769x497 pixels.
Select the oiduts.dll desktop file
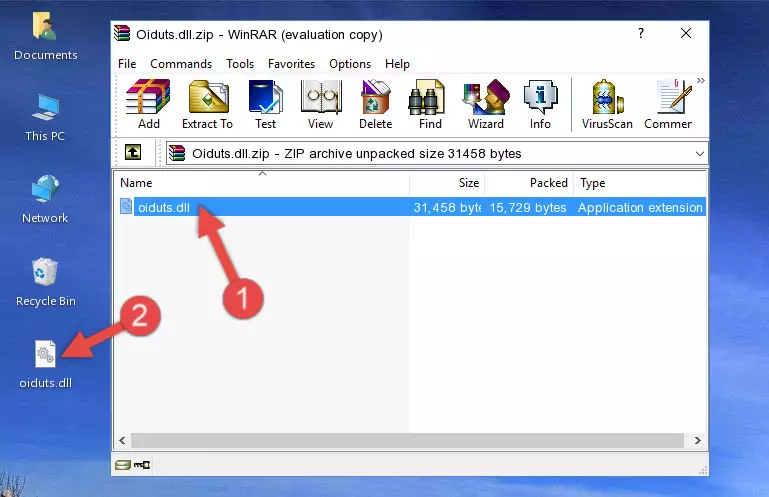point(46,365)
